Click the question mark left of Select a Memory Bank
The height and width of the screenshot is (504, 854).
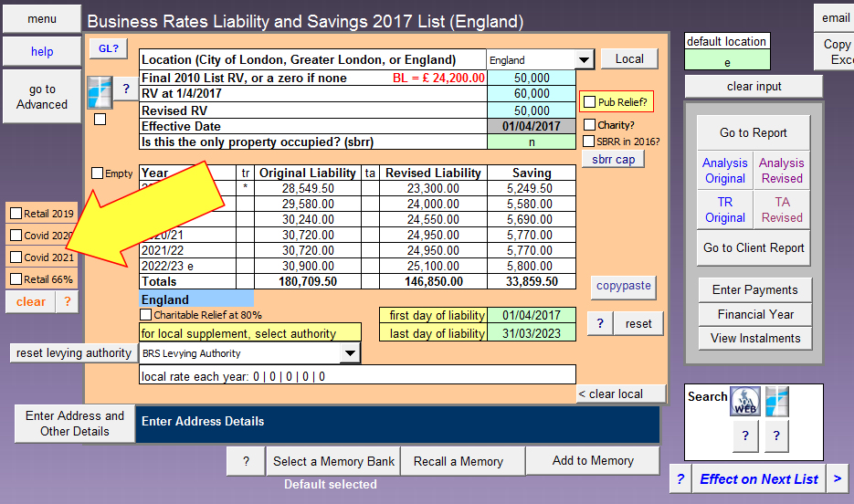coord(246,461)
